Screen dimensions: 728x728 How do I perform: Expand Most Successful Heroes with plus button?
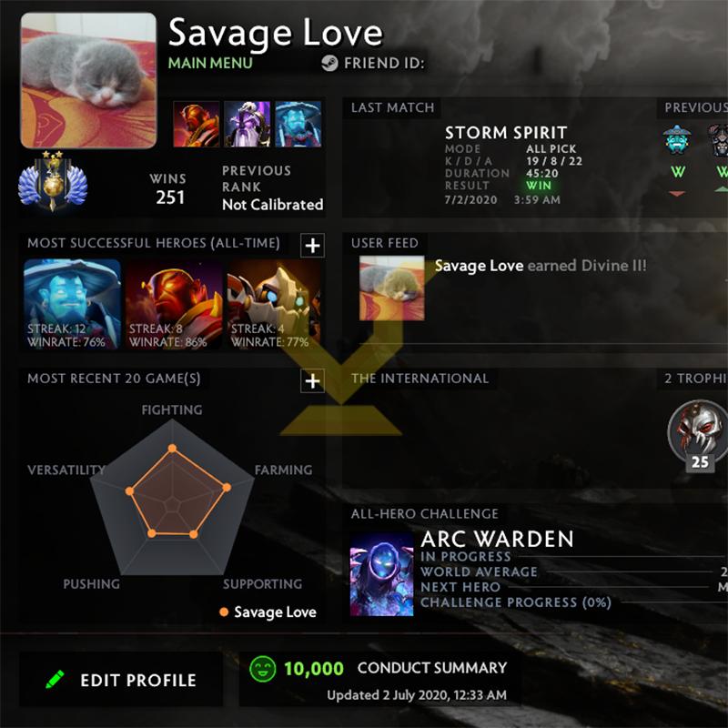click(312, 245)
